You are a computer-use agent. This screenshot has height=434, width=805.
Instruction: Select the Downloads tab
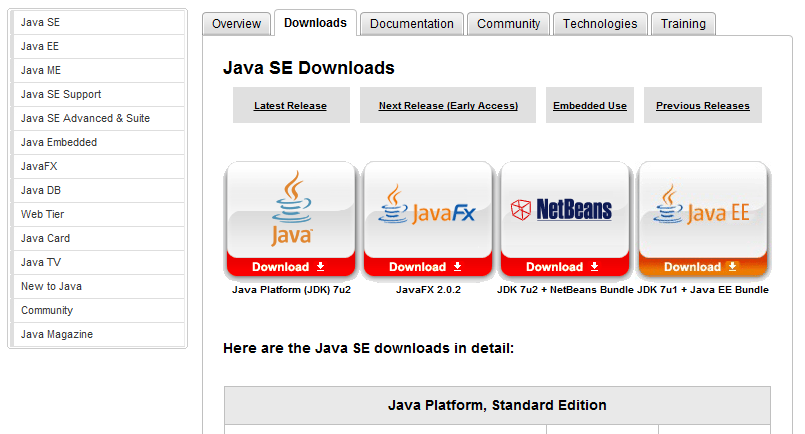(315, 23)
